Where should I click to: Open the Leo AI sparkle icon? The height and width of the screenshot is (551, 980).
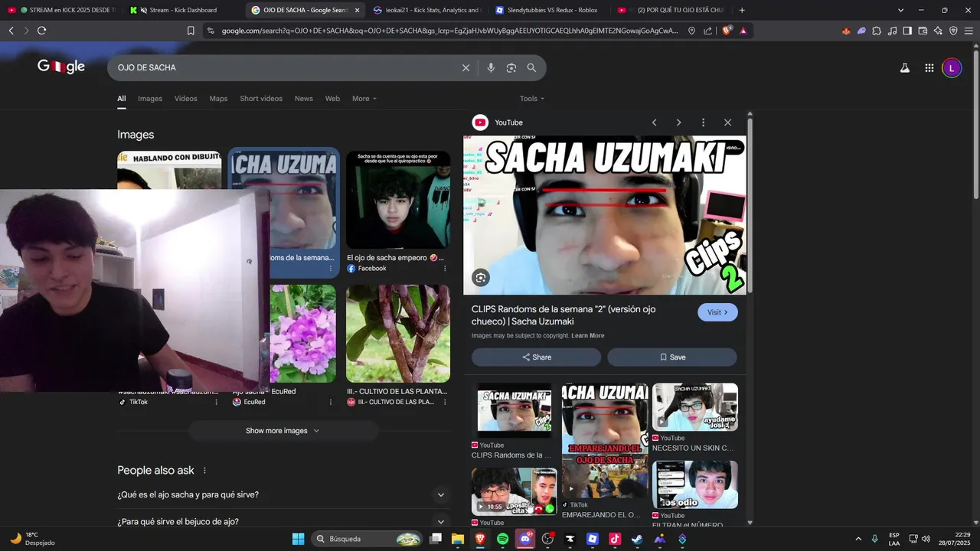click(x=938, y=31)
